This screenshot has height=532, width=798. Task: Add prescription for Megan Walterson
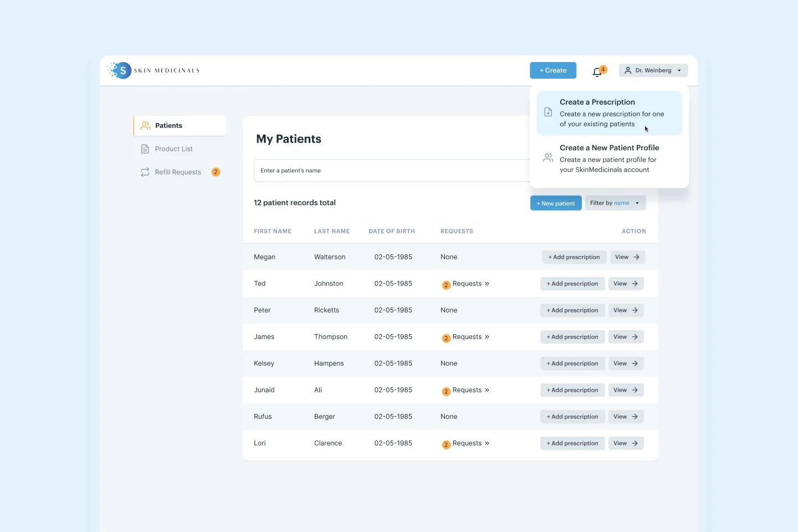tap(574, 257)
